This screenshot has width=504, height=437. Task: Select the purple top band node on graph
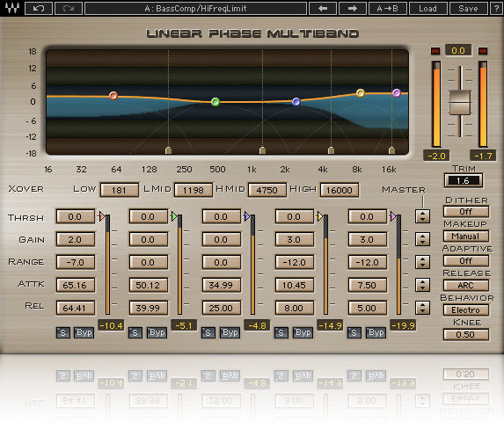point(397,93)
